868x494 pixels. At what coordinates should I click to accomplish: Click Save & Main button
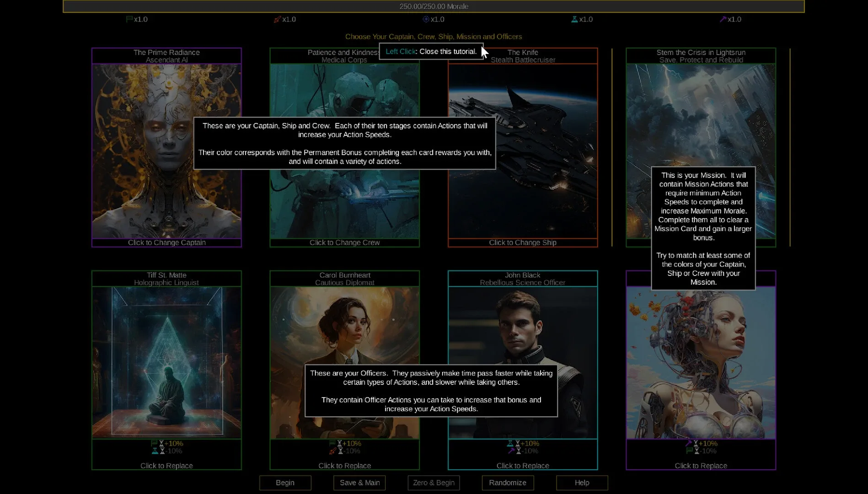tap(359, 483)
